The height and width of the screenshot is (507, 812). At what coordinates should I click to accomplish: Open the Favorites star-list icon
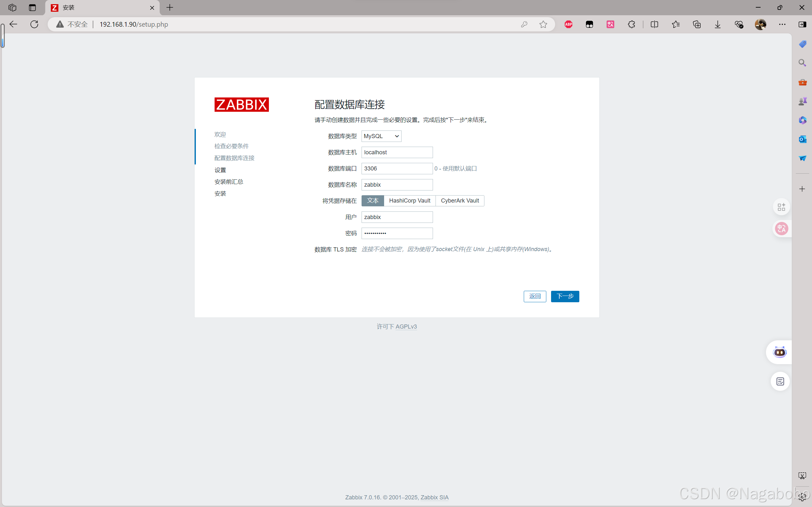pyautogui.click(x=676, y=24)
